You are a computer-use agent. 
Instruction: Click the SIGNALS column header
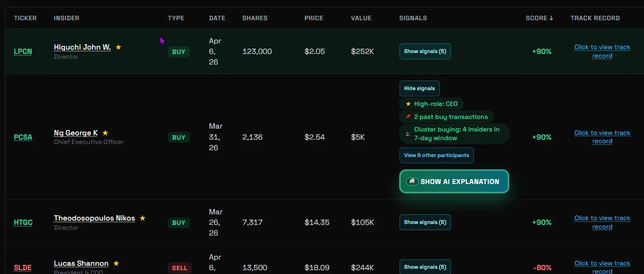[413, 18]
